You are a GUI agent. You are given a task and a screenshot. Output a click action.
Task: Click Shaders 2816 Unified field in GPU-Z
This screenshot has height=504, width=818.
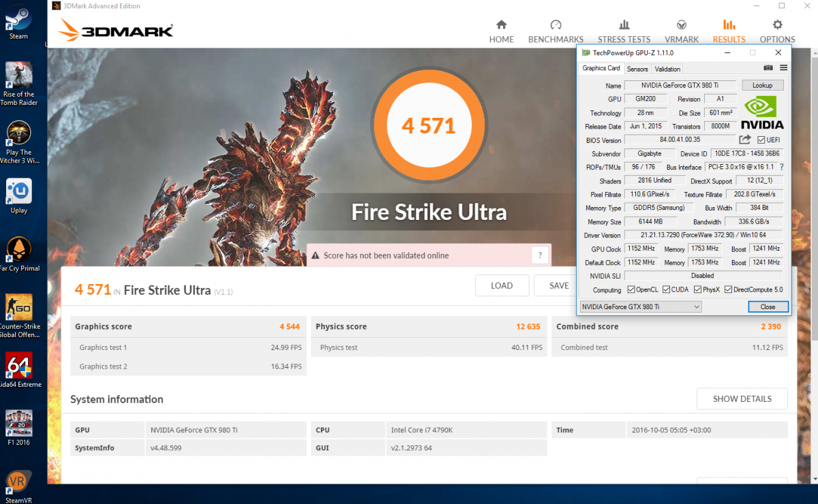pyautogui.click(x=654, y=180)
